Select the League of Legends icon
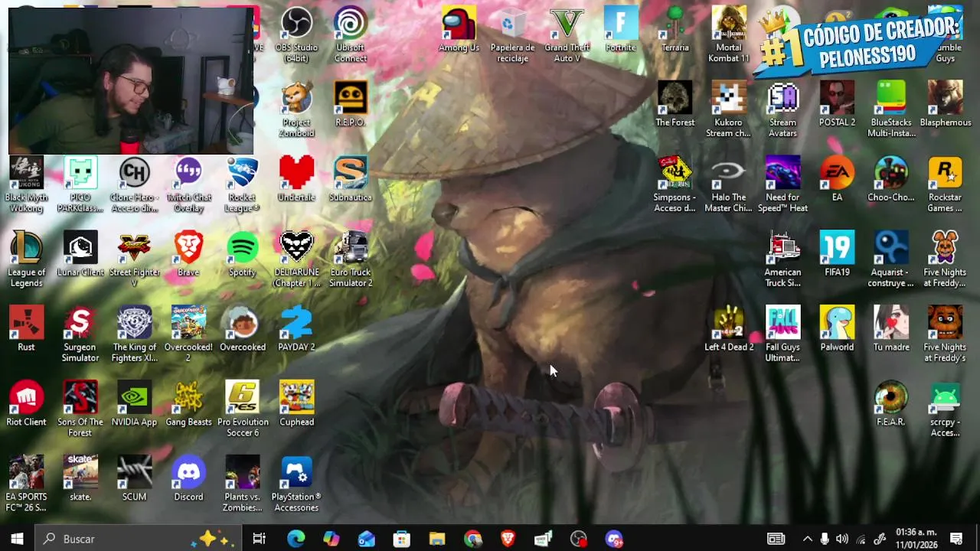The image size is (980, 551). [x=26, y=259]
